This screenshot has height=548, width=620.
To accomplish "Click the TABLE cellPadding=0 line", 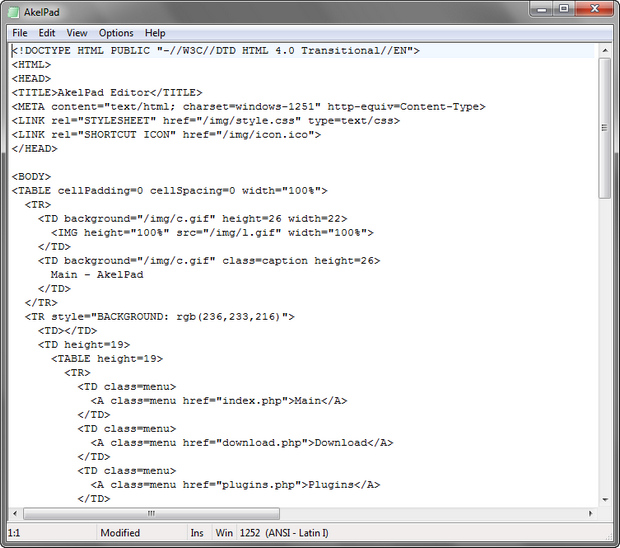I will 169,191.
